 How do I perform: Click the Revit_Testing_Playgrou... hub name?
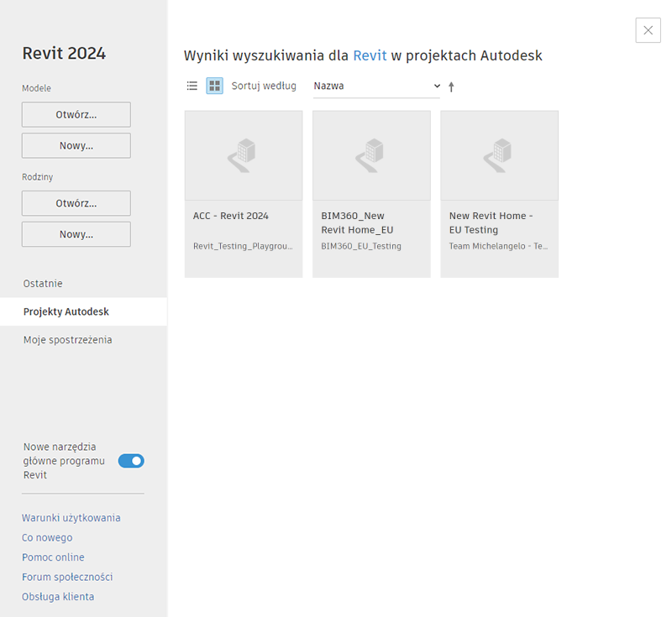click(x=243, y=246)
